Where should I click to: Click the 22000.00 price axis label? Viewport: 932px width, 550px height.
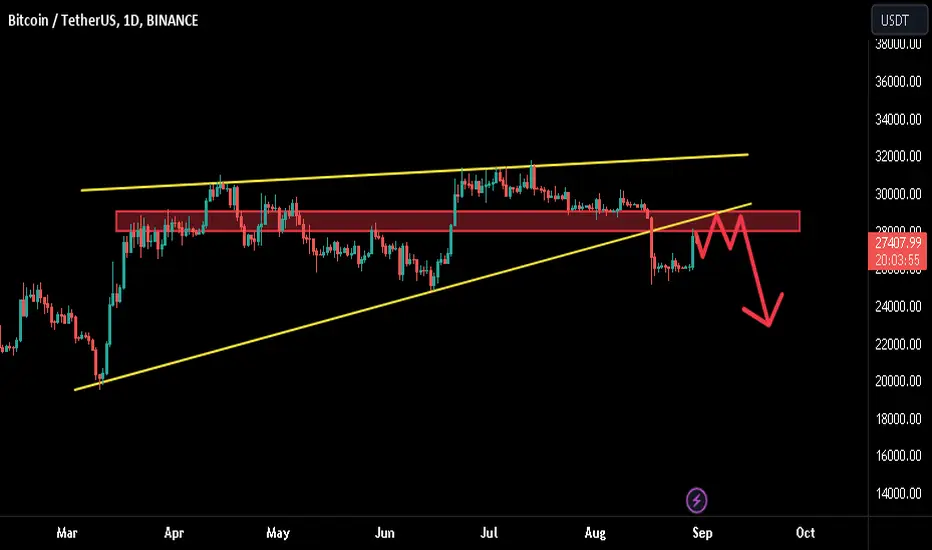[898, 344]
